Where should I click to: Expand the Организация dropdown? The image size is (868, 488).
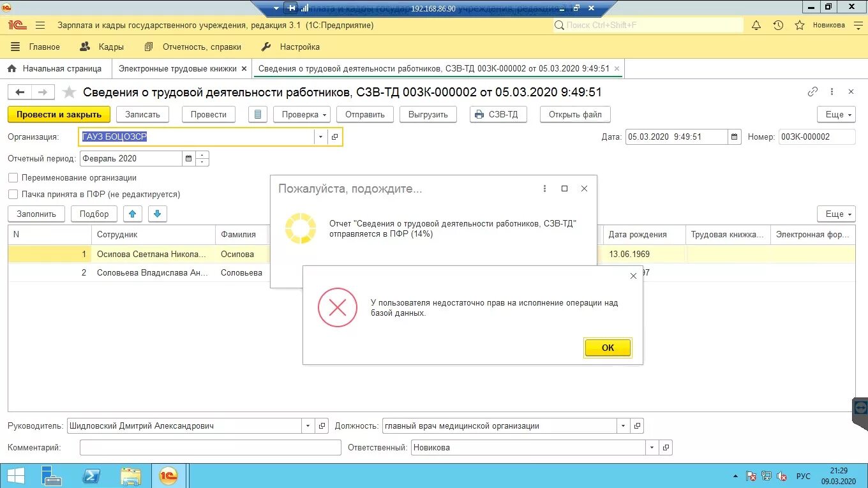[320, 137]
